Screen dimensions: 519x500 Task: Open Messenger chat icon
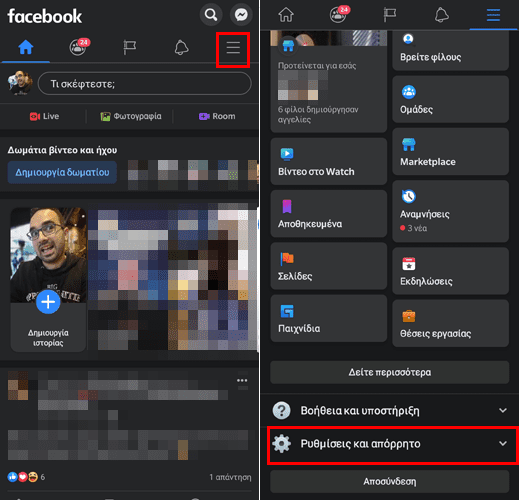(241, 15)
